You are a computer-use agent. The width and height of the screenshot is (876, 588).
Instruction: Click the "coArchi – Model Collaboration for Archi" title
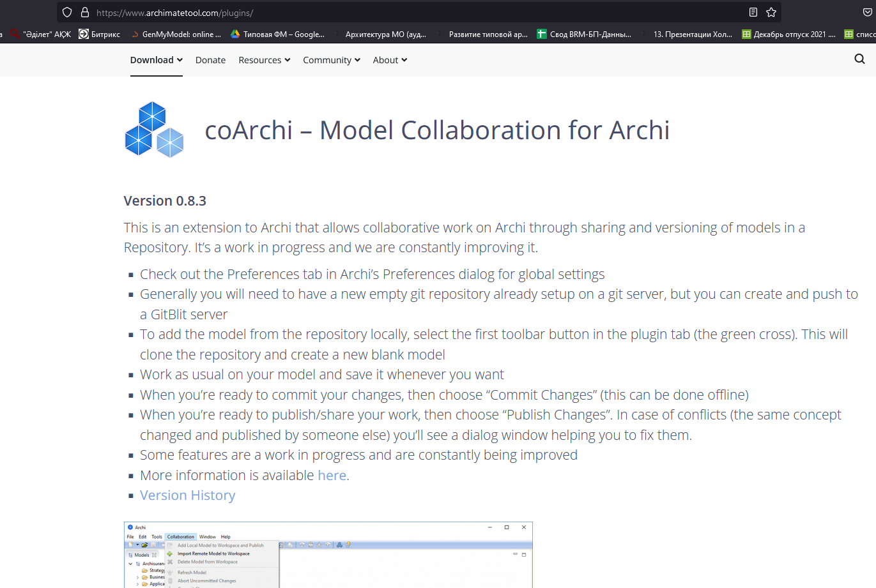pyautogui.click(x=437, y=130)
